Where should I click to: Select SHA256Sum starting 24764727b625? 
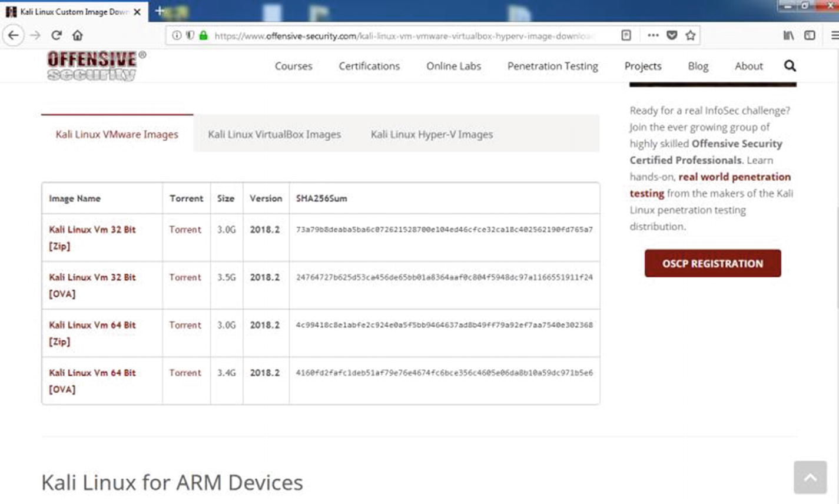[x=444, y=277]
